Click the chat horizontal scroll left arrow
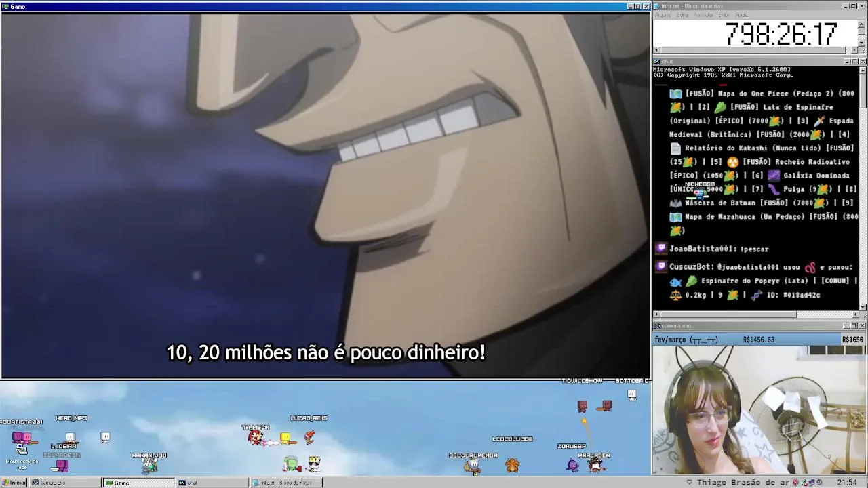Screen dimensions: 868x488 click(x=656, y=314)
